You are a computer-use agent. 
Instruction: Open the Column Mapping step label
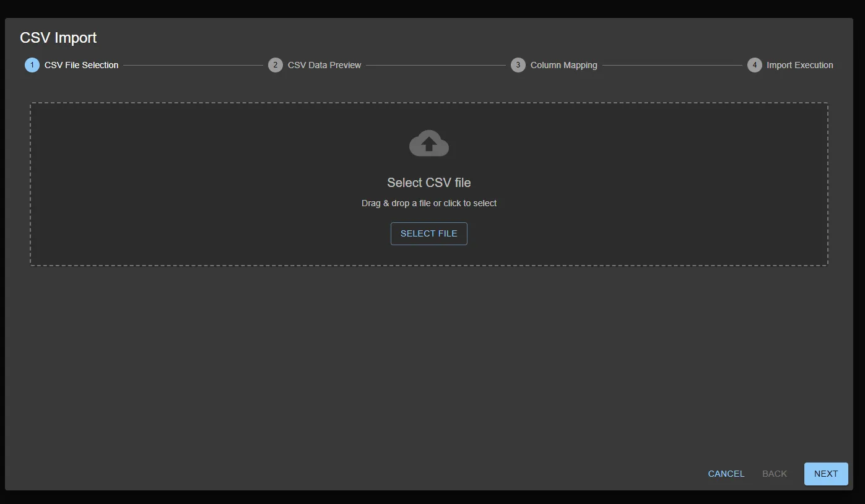[x=563, y=65]
